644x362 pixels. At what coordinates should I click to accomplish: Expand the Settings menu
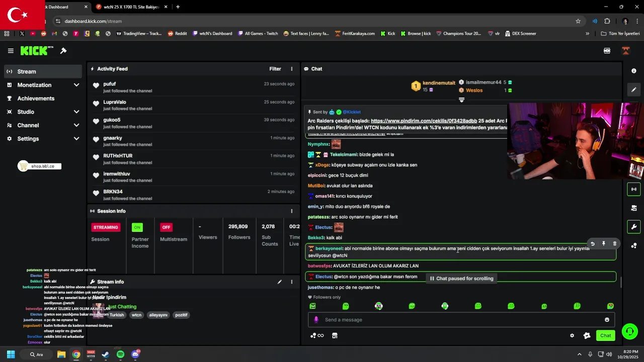click(x=43, y=139)
